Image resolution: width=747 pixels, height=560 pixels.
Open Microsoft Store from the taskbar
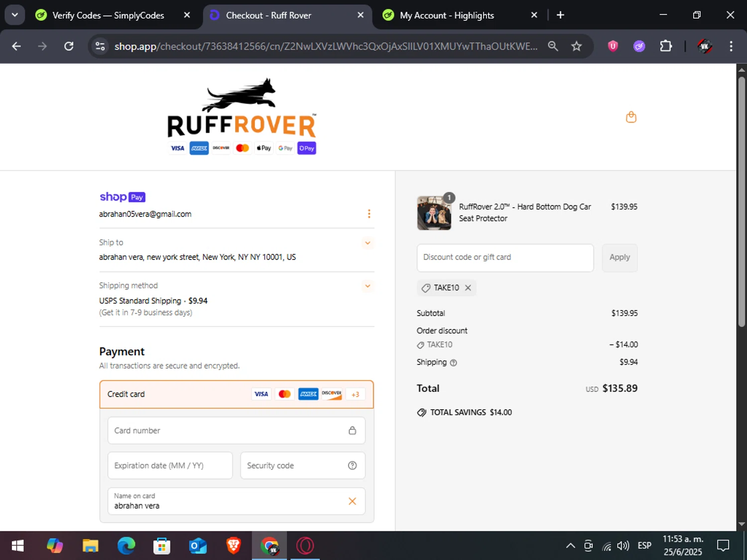click(162, 546)
